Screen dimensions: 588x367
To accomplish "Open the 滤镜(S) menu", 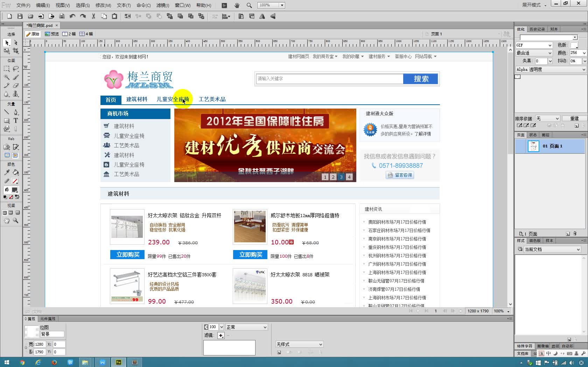I will 162,5.
